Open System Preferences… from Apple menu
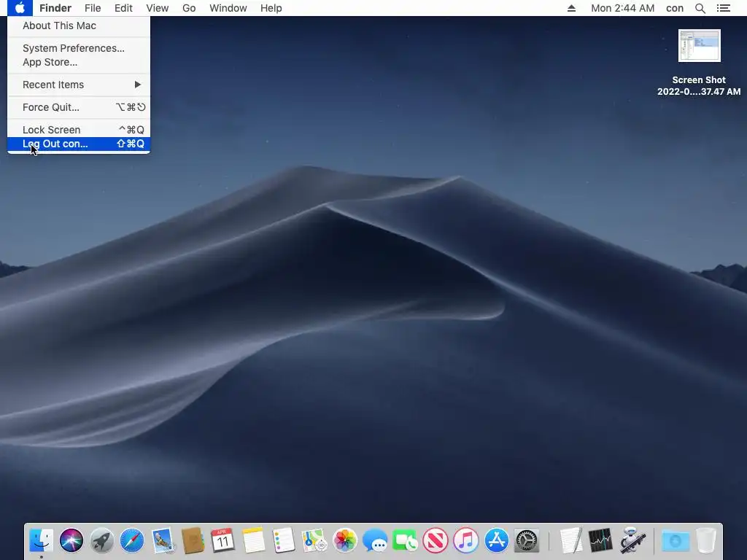 coord(79,48)
